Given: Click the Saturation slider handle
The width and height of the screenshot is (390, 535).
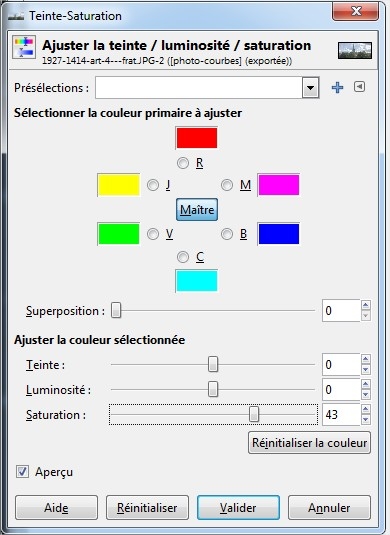Looking at the screenshot, I should point(254,415).
